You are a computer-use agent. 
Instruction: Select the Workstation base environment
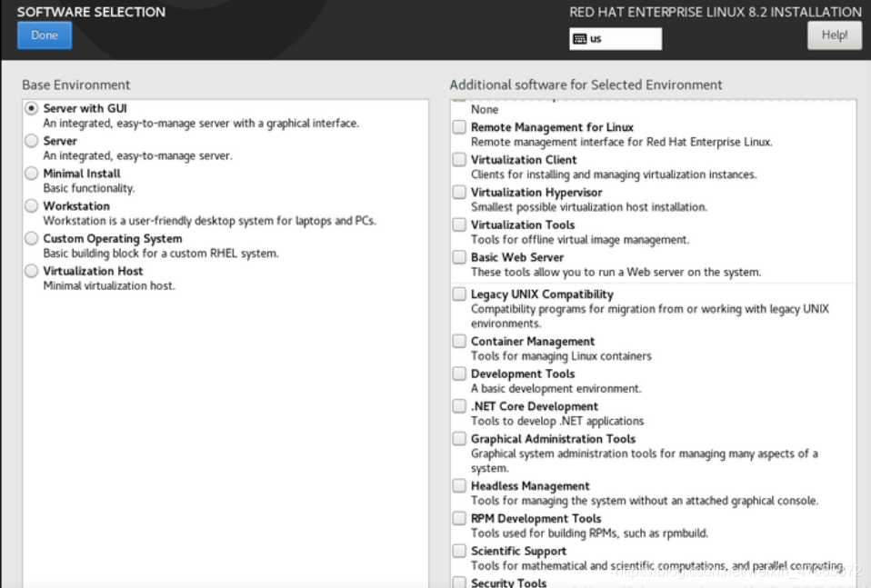pyautogui.click(x=32, y=206)
